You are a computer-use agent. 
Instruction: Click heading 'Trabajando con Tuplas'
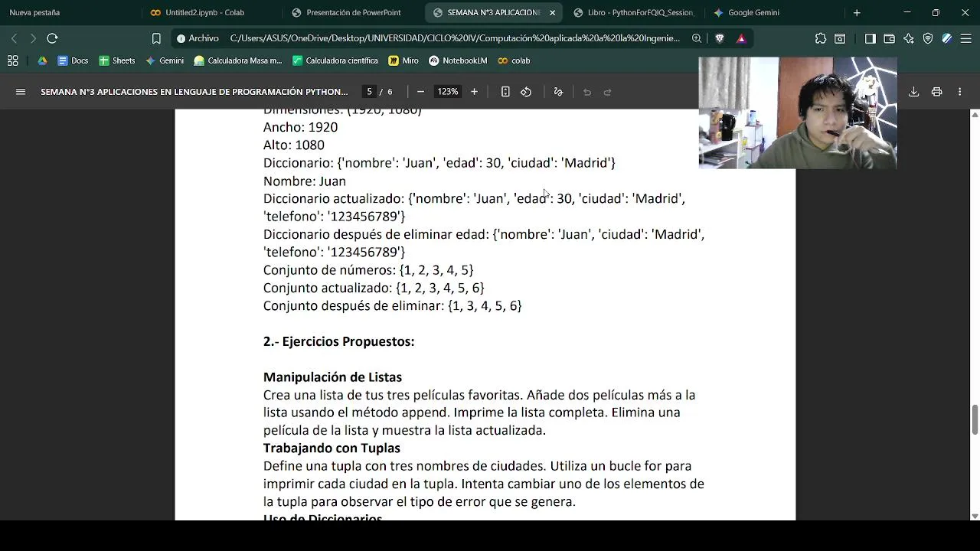coord(332,448)
